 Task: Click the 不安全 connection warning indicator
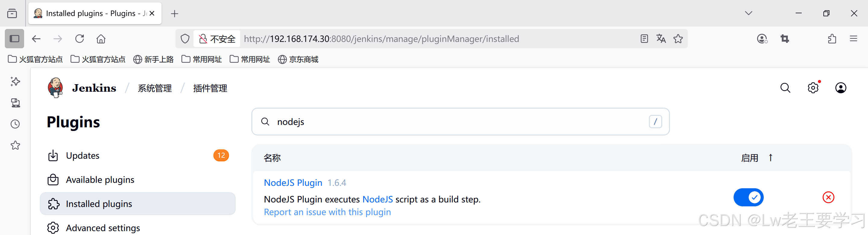coord(217,39)
